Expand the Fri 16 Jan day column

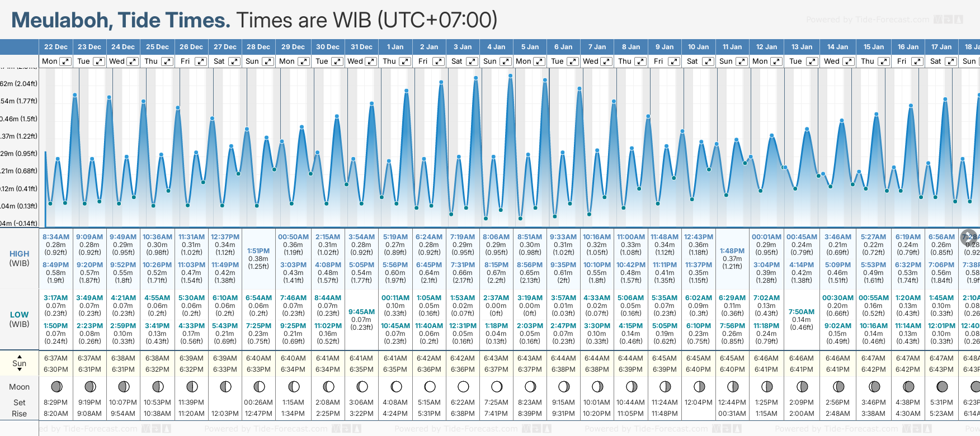pos(917,61)
